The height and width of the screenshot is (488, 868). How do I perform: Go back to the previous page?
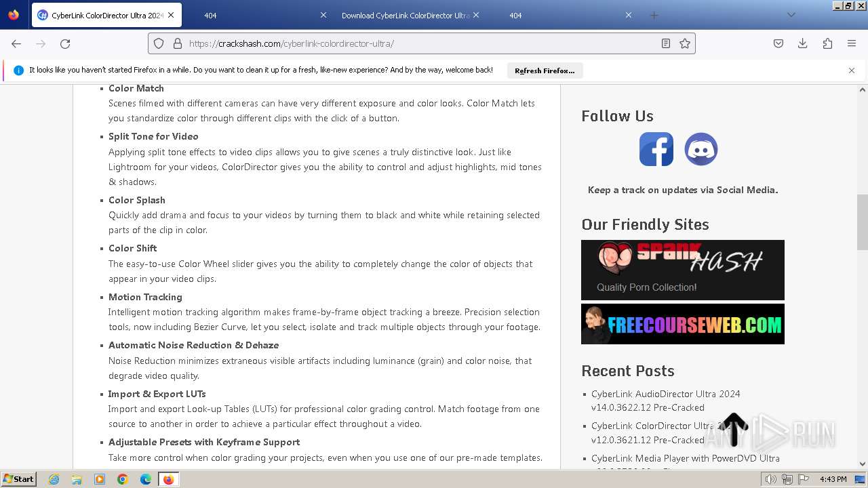tap(16, 43)
